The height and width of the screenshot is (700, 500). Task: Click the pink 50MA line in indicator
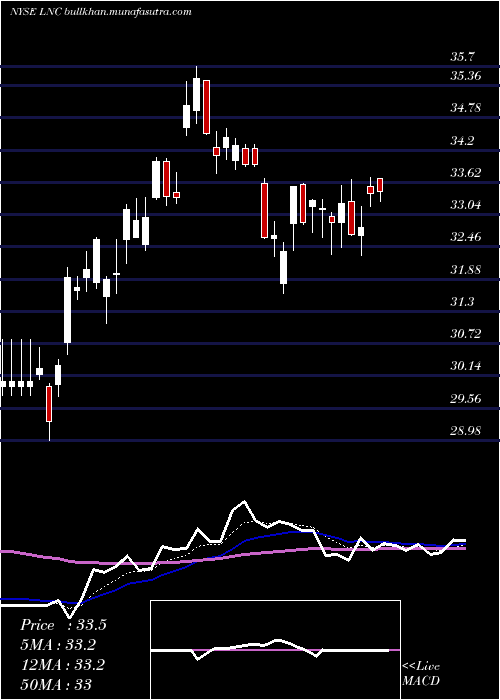click(232, 555)
